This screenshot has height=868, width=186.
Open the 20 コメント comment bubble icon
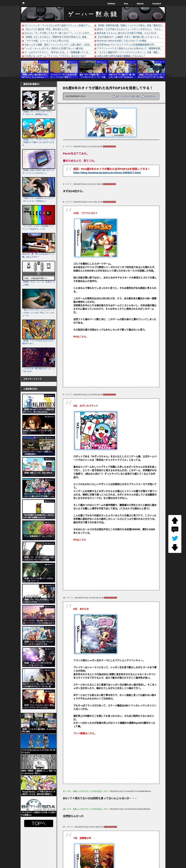(x=143, y=96)
